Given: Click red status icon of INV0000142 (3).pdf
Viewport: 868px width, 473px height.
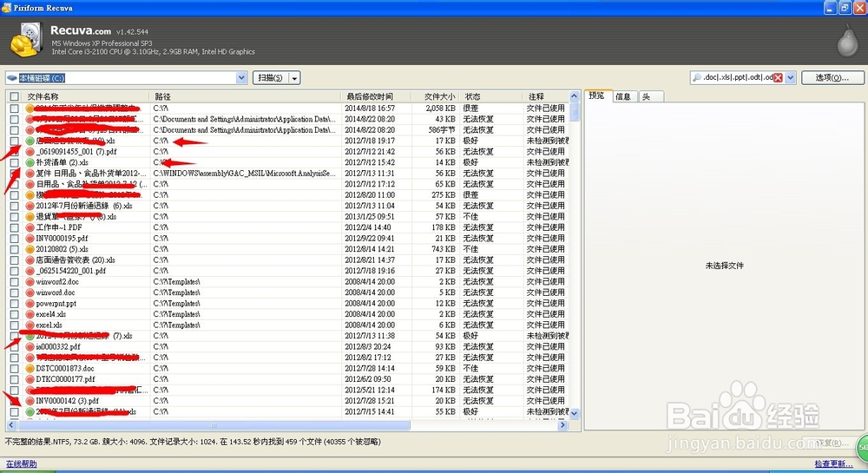Looking at the screenshot, I should pos(30,401).
